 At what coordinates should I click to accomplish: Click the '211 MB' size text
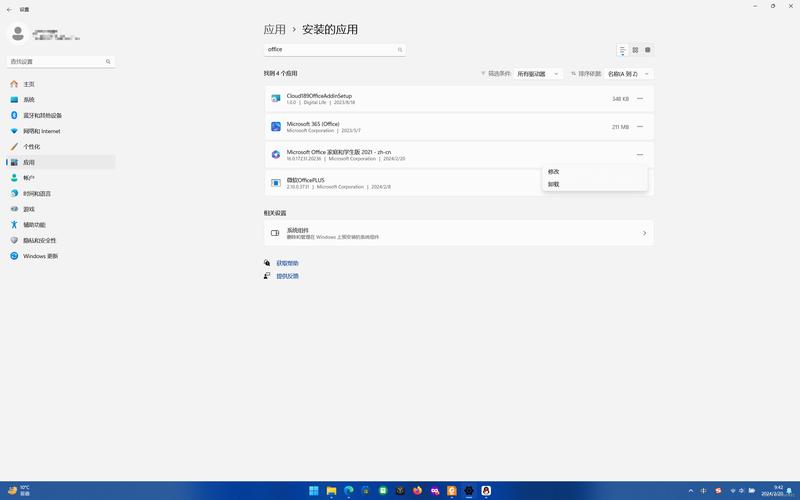(620, 127)
